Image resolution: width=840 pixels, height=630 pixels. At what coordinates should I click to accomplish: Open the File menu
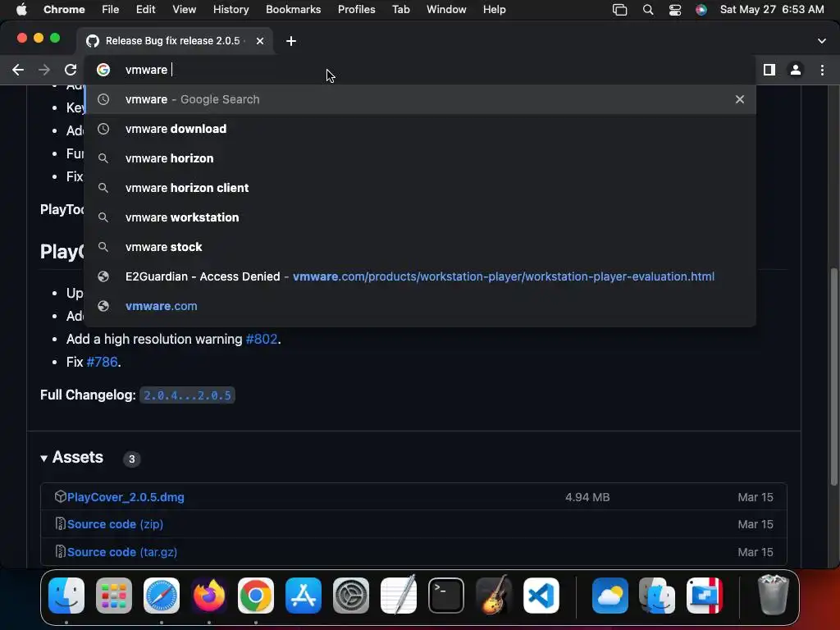click(111, 10)
